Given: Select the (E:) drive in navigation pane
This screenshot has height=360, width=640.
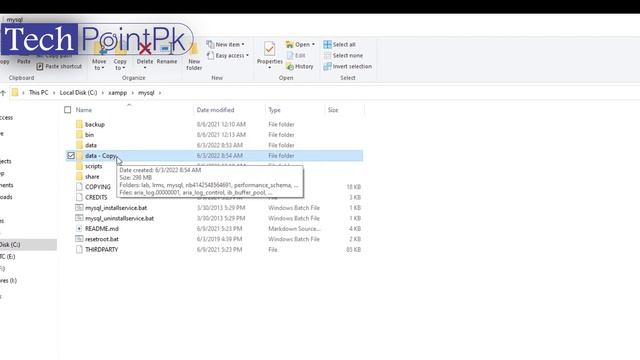Looking at the screenshot, I should coord(7,256).
